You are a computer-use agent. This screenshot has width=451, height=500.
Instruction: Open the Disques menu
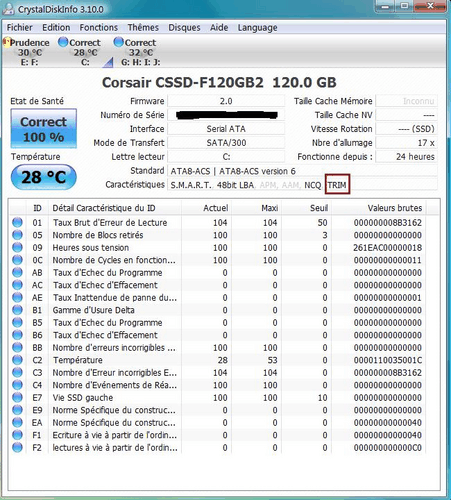(184, 28)
